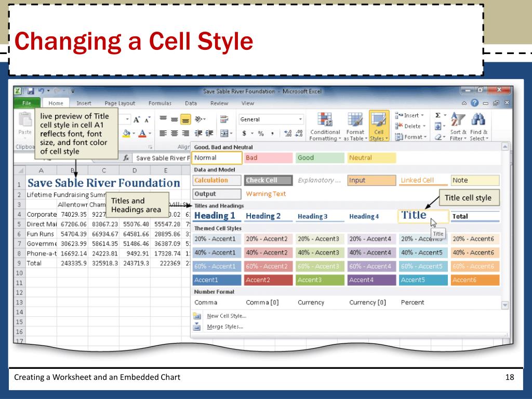Click the Decrease Indent icon
The height and width of the screenshot is (399, 532).
199,134
